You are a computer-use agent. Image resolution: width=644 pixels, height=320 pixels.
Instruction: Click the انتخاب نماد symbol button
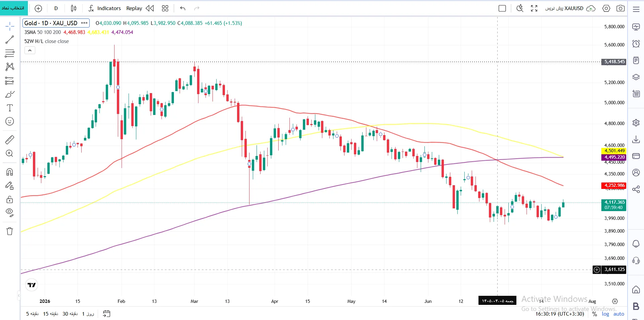pos(14,8)
